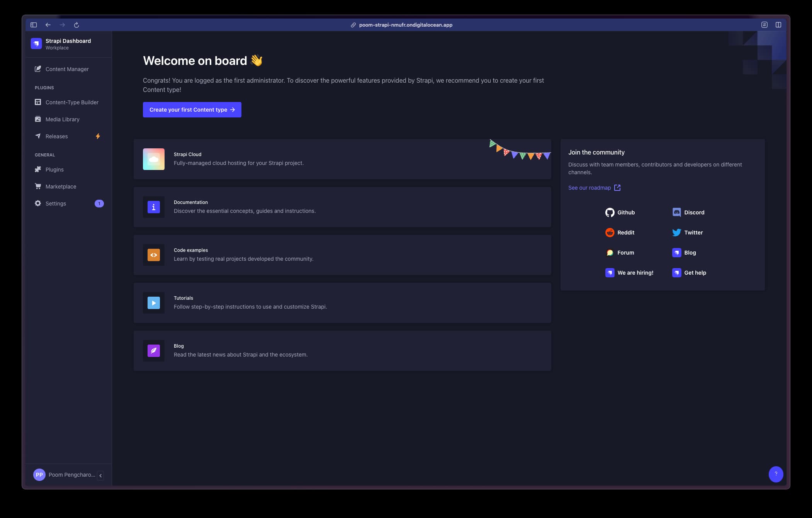
Task: Open the Content-Type Builder plugin
Action: tap(71, 102)
